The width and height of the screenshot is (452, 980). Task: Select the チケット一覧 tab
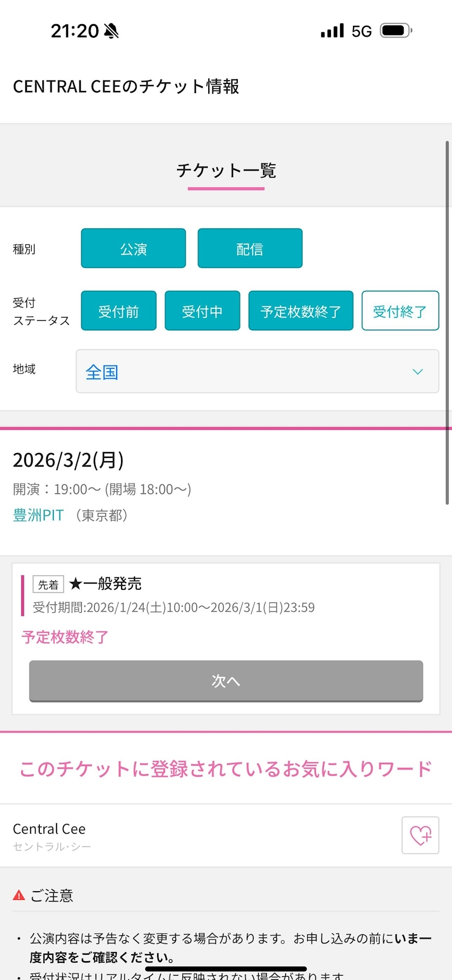(x=226, y=171)
